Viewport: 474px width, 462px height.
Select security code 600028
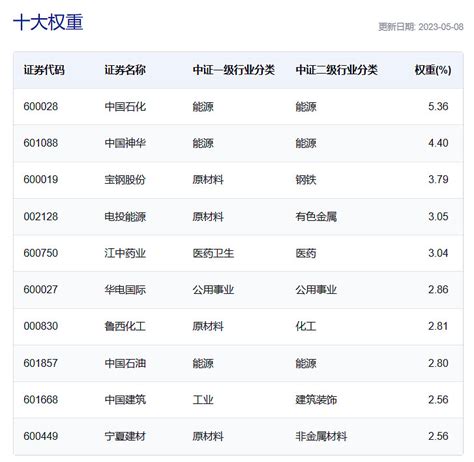(41, 107)
